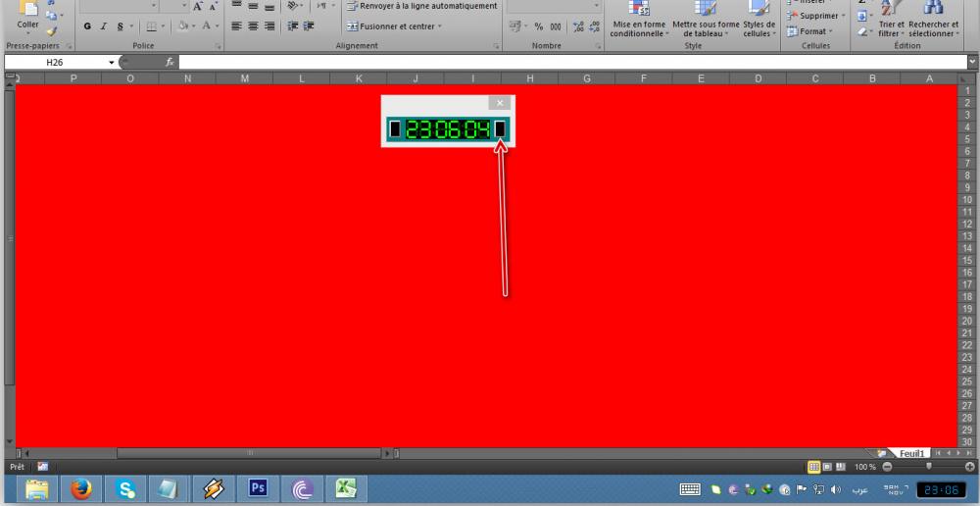980x506 pixels.
Task: Decrease font size with small A
Action: [213, 6]
